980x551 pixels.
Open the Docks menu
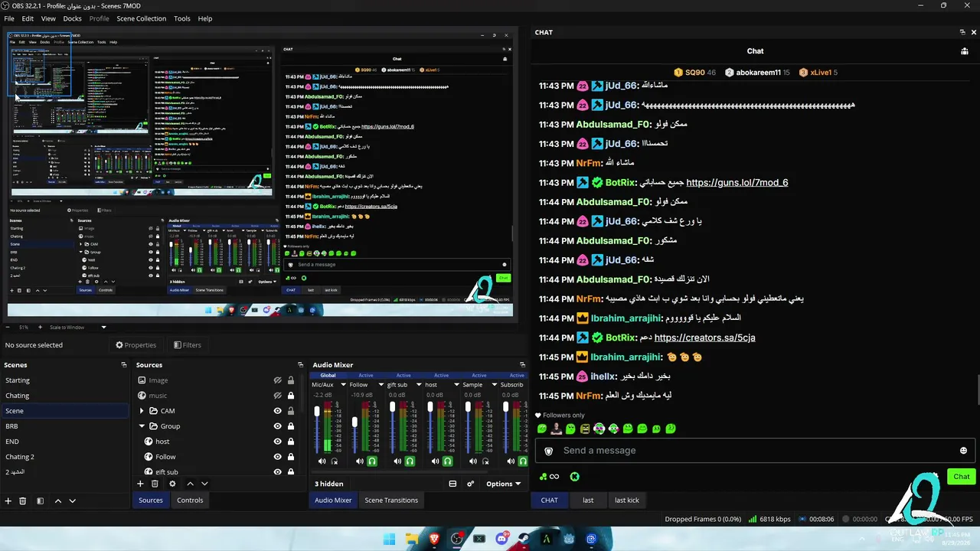click(72, 18)
